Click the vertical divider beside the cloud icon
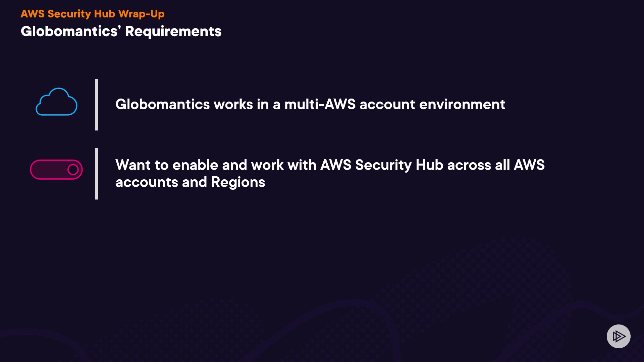 97,105
